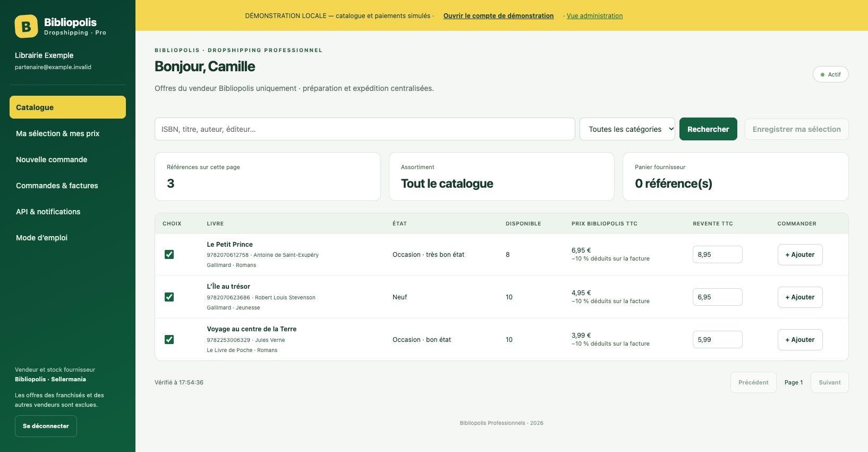Click Enregistrer ma sélection
Screen dimensions: 868x452
pyautogui.click(x=796, y=129)
